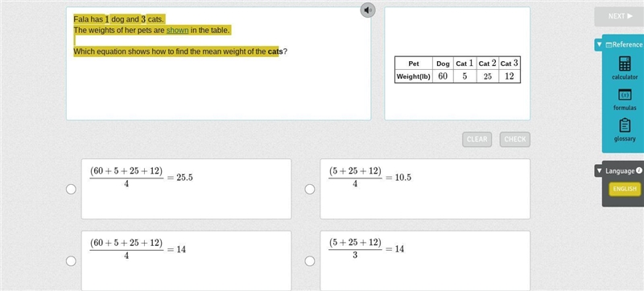Switch language using ENGLISH button
Screen dimensions: 644x291
click(x=625, y=189)
